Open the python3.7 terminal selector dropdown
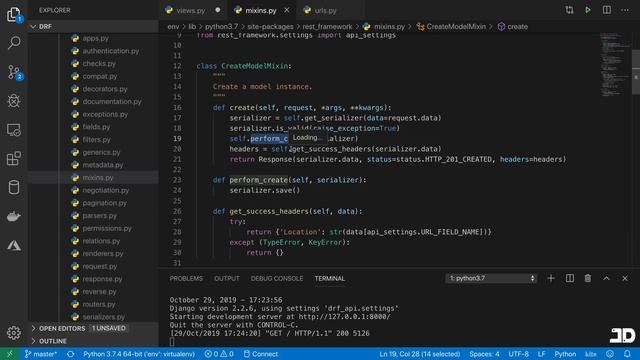This screenshot has width=640, height=360. point(491,278)
